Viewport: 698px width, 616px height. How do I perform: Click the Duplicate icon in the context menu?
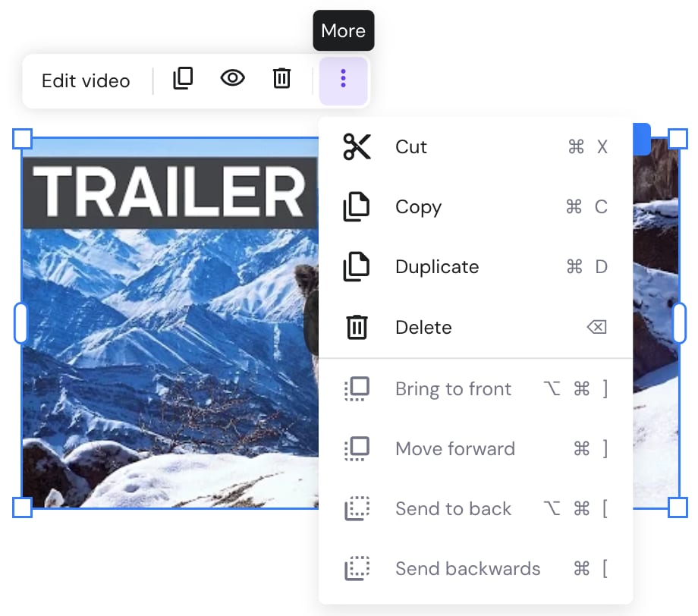coord(357,267)
